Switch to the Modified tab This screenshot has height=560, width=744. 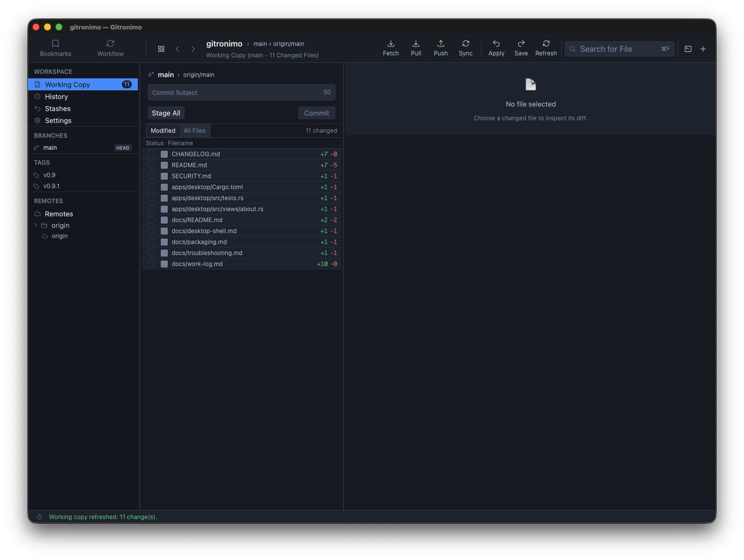163,131
